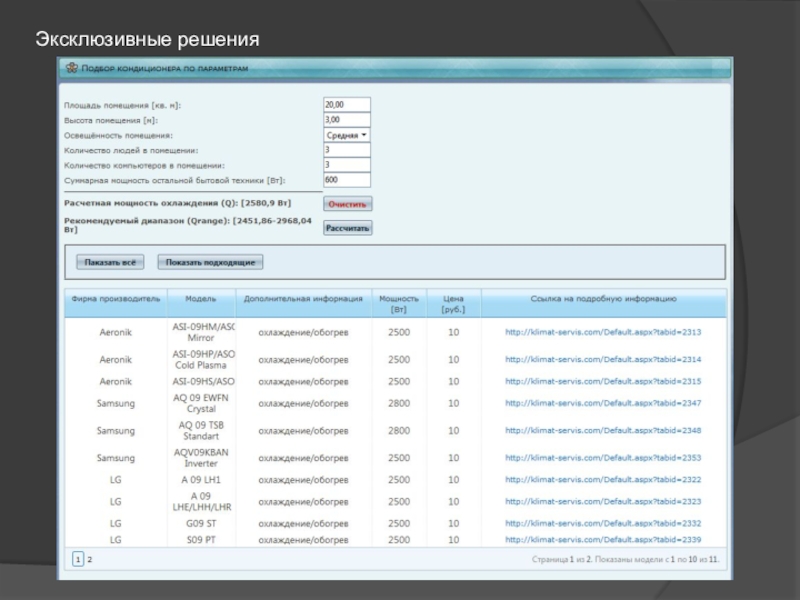Open link ending tabid=2353
Image resolution: width=800 pixels, height=600 pixels.
coord(603,458)
